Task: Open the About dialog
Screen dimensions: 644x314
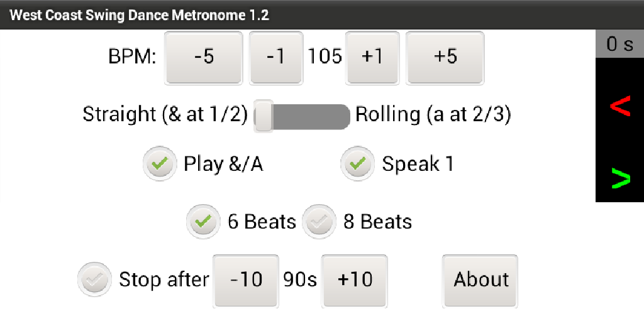Action: (481, 279)
